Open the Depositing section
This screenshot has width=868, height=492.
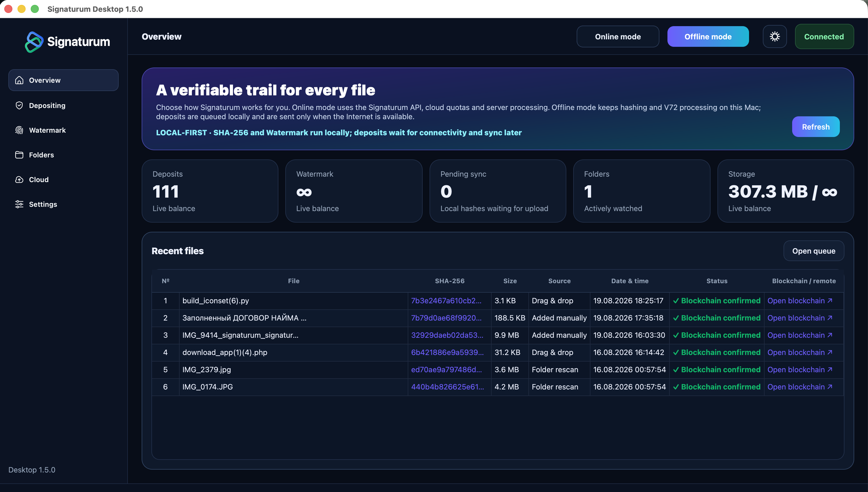click(x=63, y=105)
